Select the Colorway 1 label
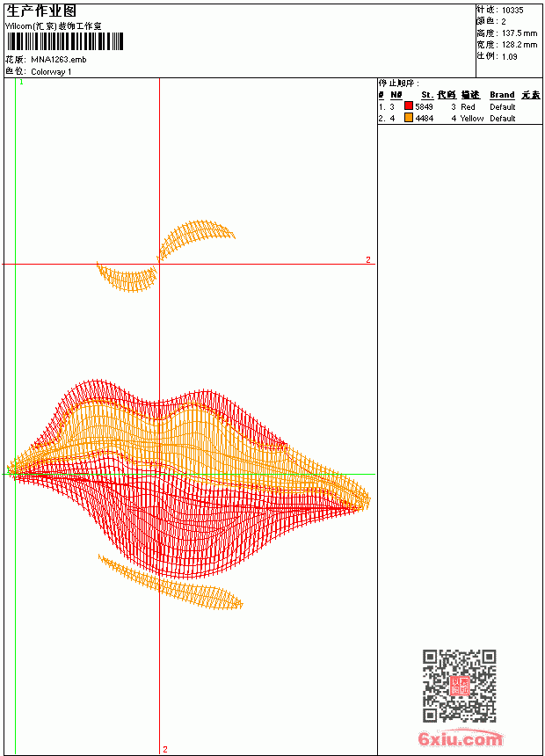Screen dimensions: 545x756 coord(51,72)
